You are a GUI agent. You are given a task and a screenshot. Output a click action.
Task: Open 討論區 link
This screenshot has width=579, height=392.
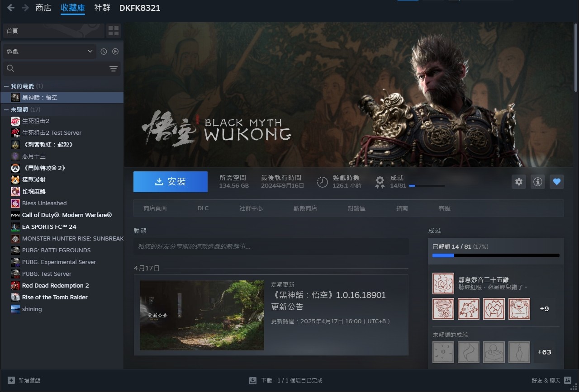click(357, 208)
